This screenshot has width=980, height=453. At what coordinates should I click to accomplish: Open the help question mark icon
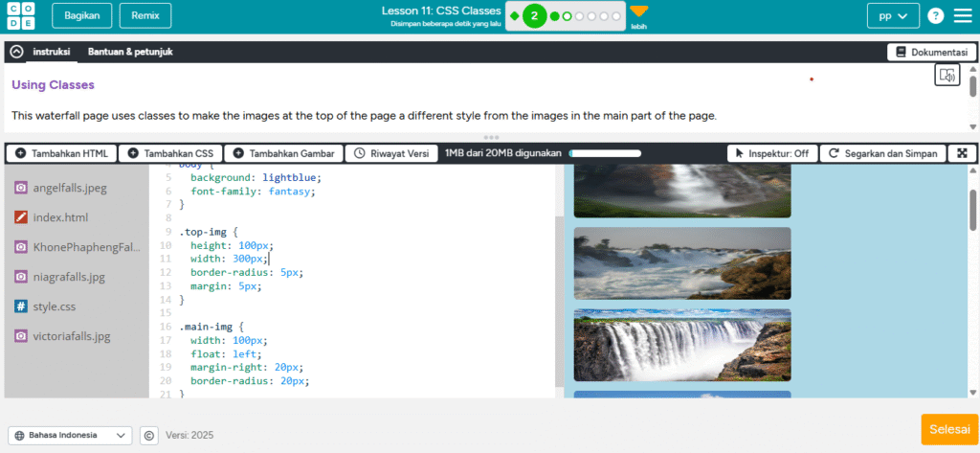[935, 15]
